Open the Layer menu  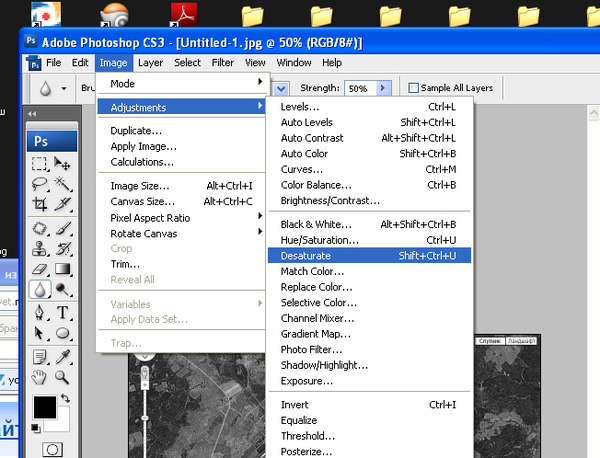pyautogui.click(x=150, y=63)
